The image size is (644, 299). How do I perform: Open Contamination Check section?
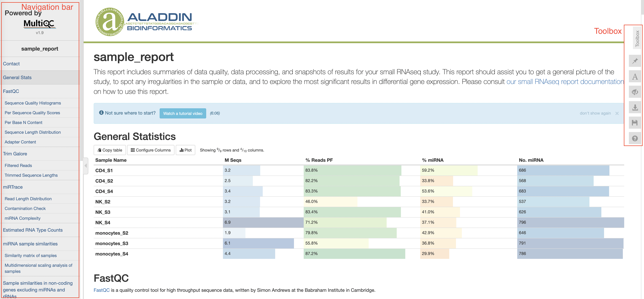(25, 209)
